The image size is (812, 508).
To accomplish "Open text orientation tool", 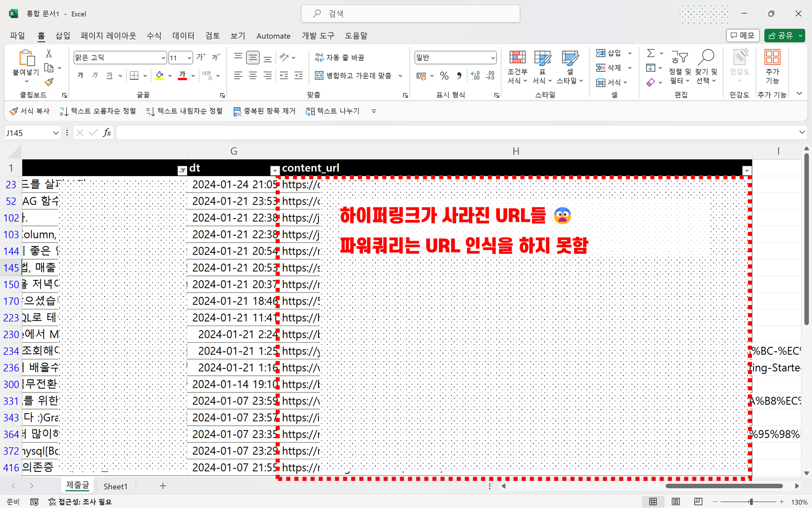I will point(284,57).
